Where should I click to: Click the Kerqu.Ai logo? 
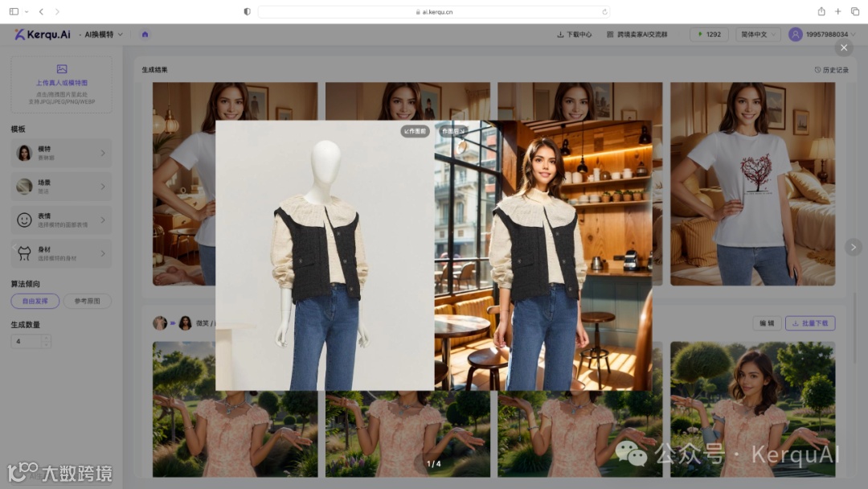[43, 35]
